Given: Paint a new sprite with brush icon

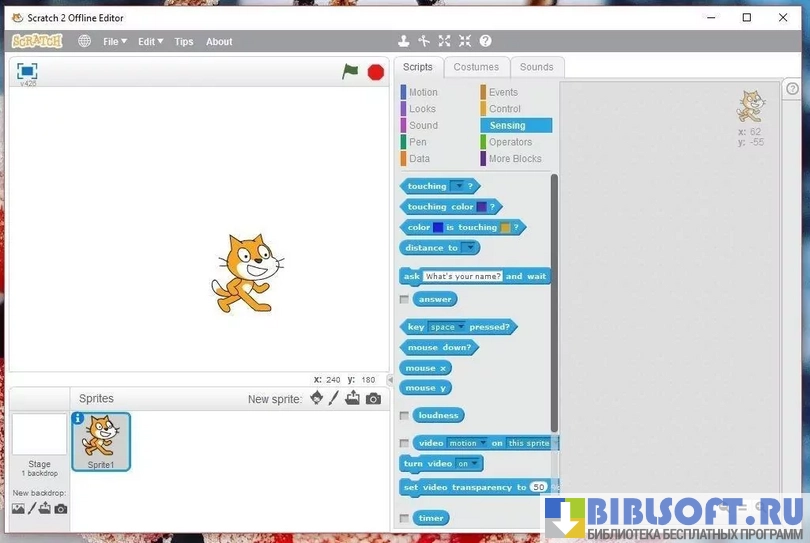Looking at the screenshot, I should pyautogui.click(x=335, y=398).
